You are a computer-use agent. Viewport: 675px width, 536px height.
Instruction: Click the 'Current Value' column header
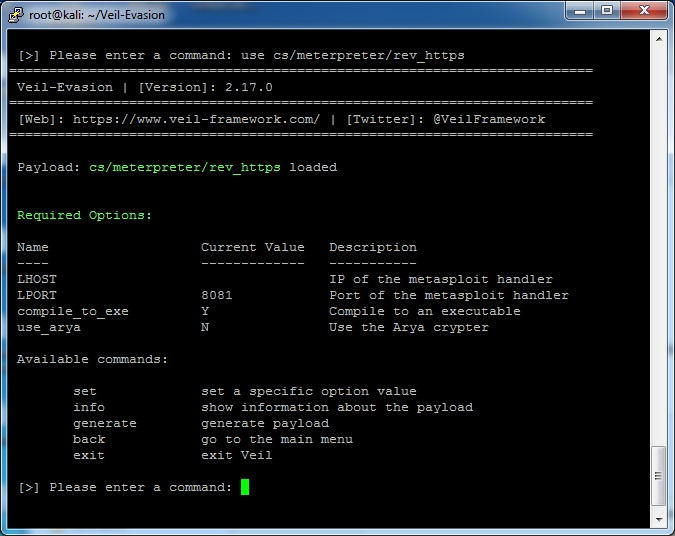[253, 247]
